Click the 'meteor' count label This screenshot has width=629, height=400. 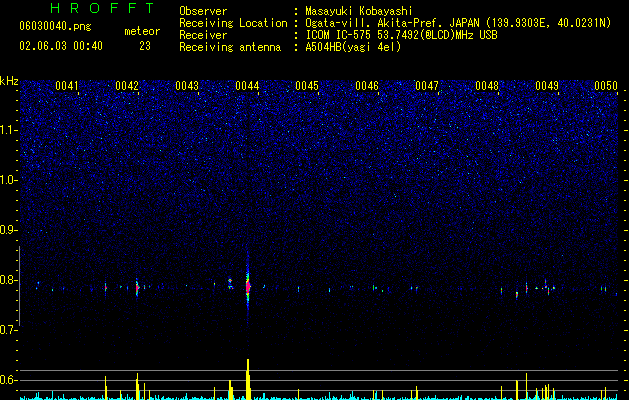pyautogui.click(x=142, y=31)
